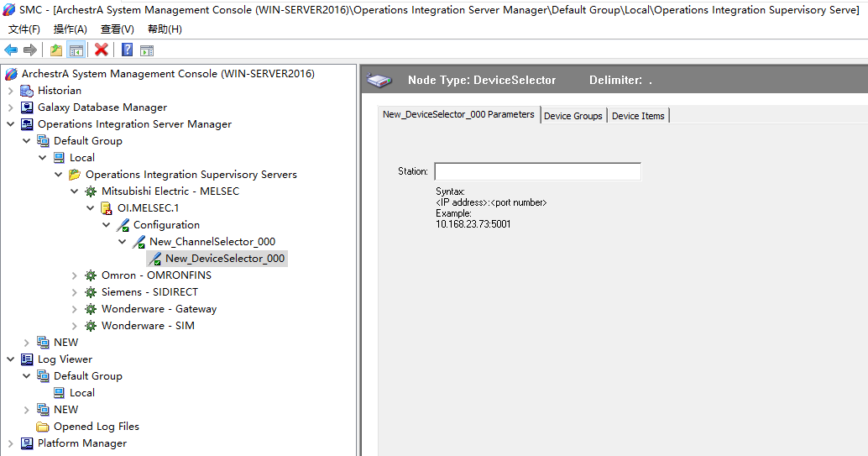This screenshot has width=868, height=456.
Task: Expand the Galaxy Database Manager node
Action: click(x=11, y=107)
